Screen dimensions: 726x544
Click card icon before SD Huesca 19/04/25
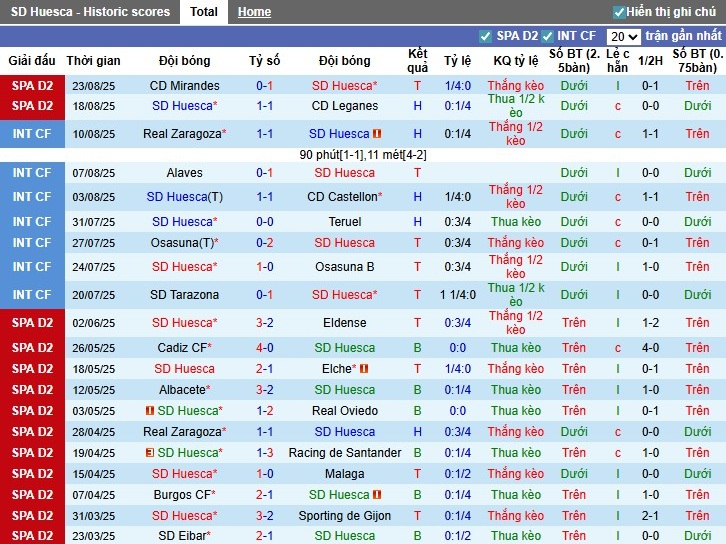click(x=150, y=452)
